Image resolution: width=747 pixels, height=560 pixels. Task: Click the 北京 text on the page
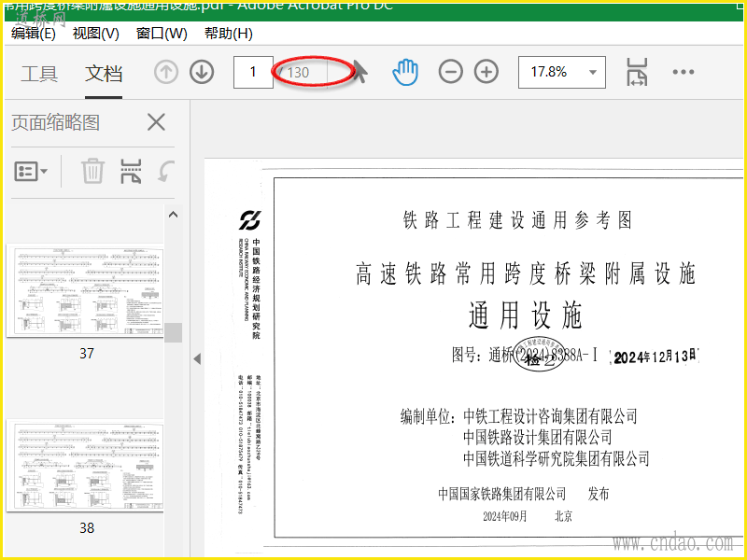564,517
